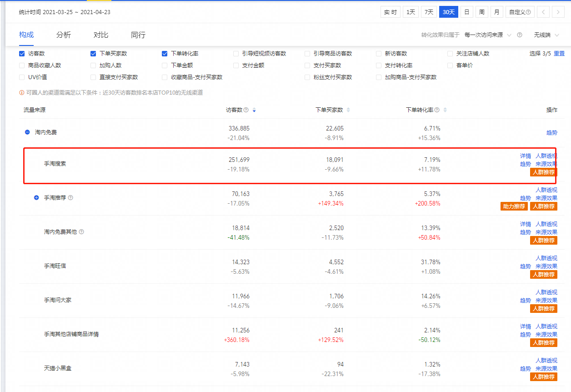Screen dimensions: 571x392
Task: Enable the UV价值 checkbox
Action: [x=22, y=77]
